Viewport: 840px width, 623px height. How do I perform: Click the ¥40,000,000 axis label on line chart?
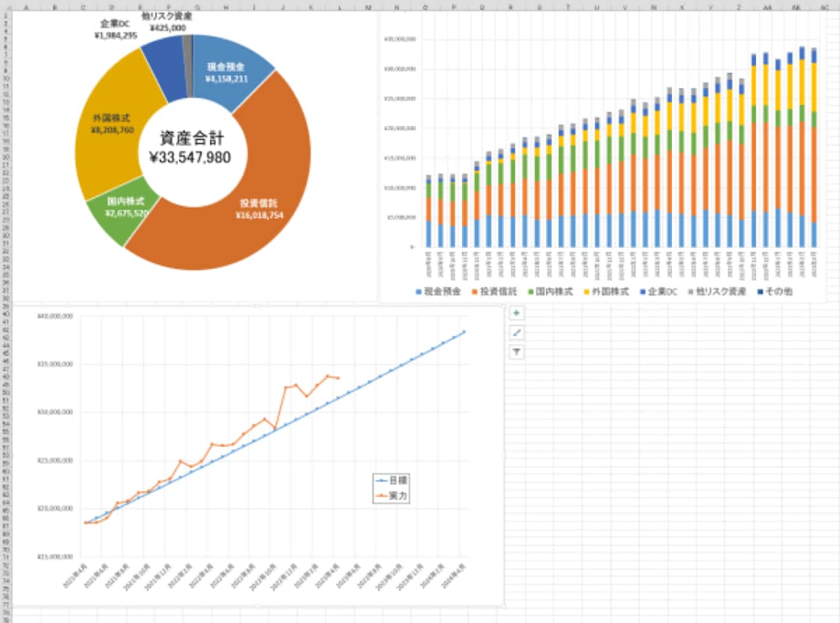(x=56, y=316)
